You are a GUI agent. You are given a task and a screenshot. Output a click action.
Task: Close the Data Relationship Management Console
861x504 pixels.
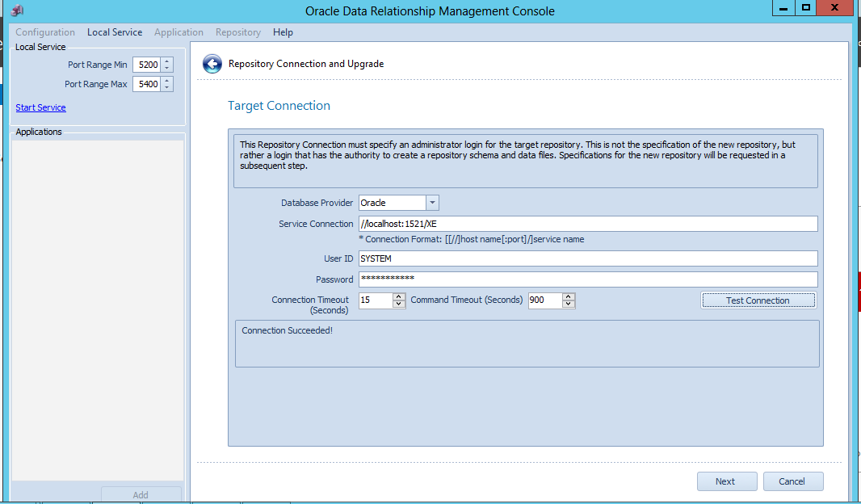[834, 8]
